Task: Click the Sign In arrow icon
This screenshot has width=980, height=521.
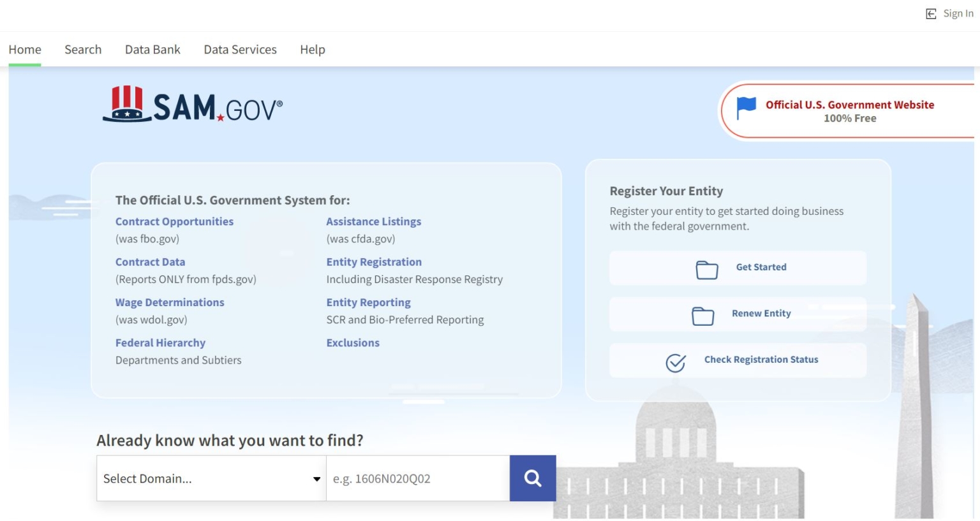Action: pyautogui.click(x=931, y=13)
